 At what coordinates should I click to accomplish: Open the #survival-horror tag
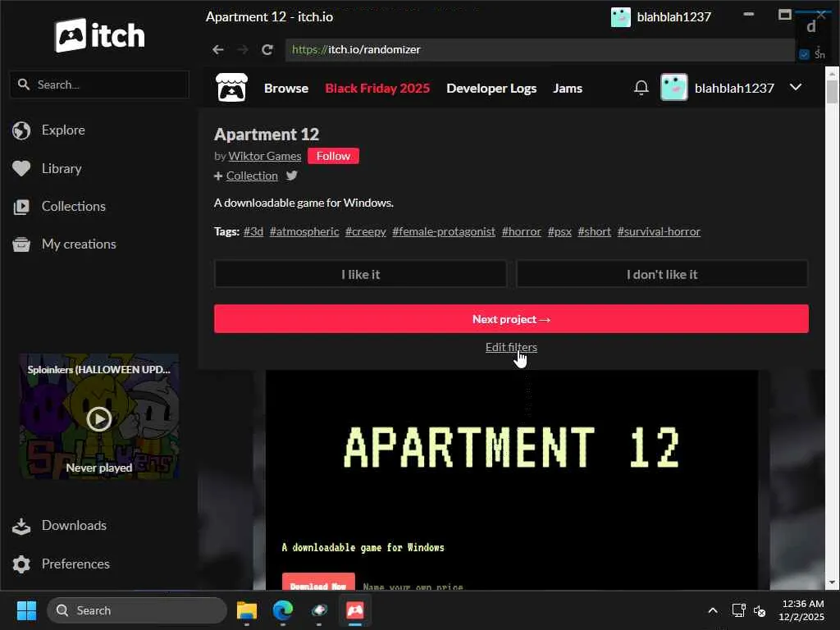pyautogui.click(x=659, y=231)
